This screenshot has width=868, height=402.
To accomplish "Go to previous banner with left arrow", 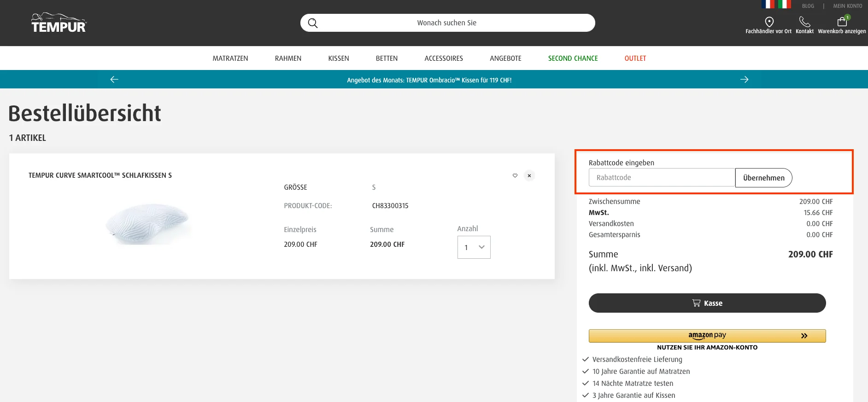I will point(114,80).
